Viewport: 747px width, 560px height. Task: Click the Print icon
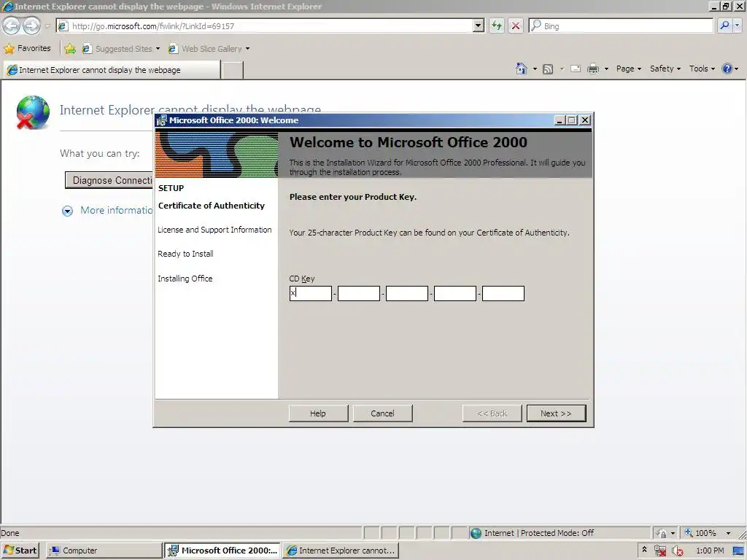592,69
